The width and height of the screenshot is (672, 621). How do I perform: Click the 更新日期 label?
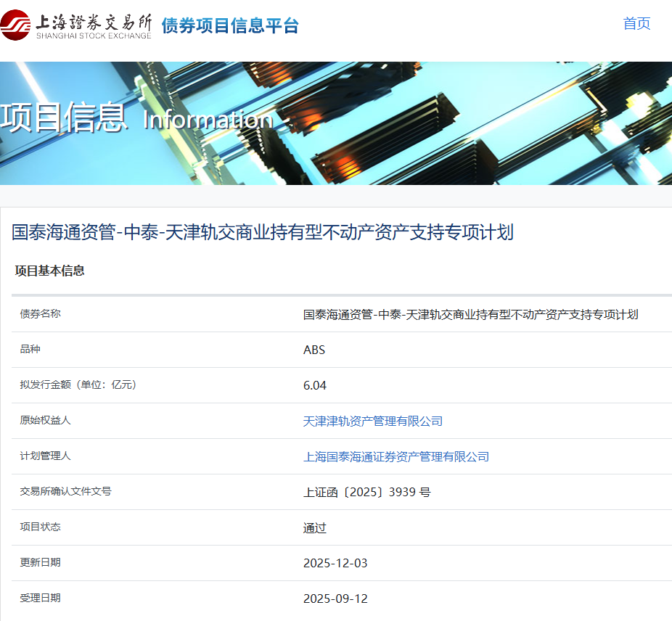[41, 563]
